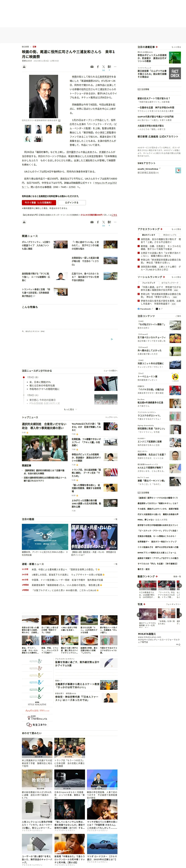The height and width of the screenshot is (868, 186).
Task: Click the Facebook icon below the article body
Action: point(98,222)
